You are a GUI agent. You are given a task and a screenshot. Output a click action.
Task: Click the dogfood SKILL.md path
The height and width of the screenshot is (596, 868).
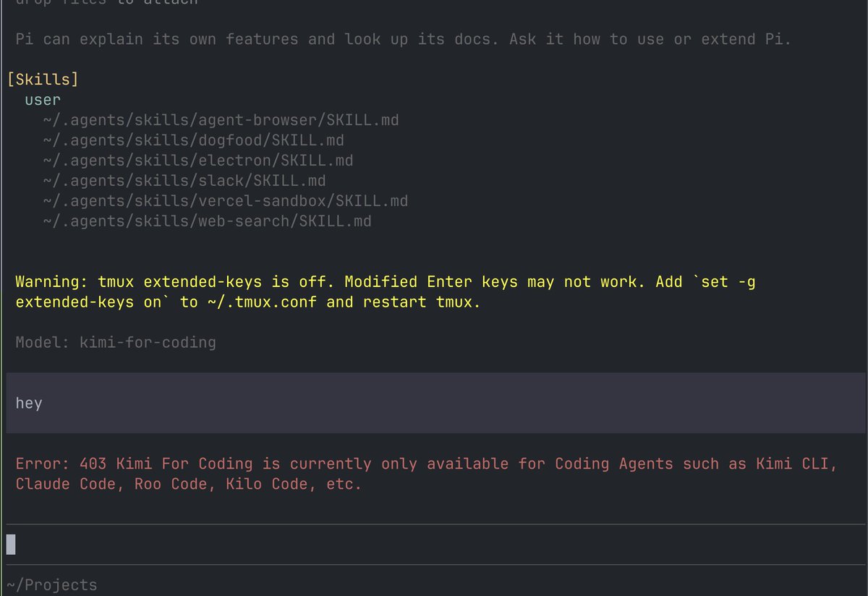click(193, 140)
